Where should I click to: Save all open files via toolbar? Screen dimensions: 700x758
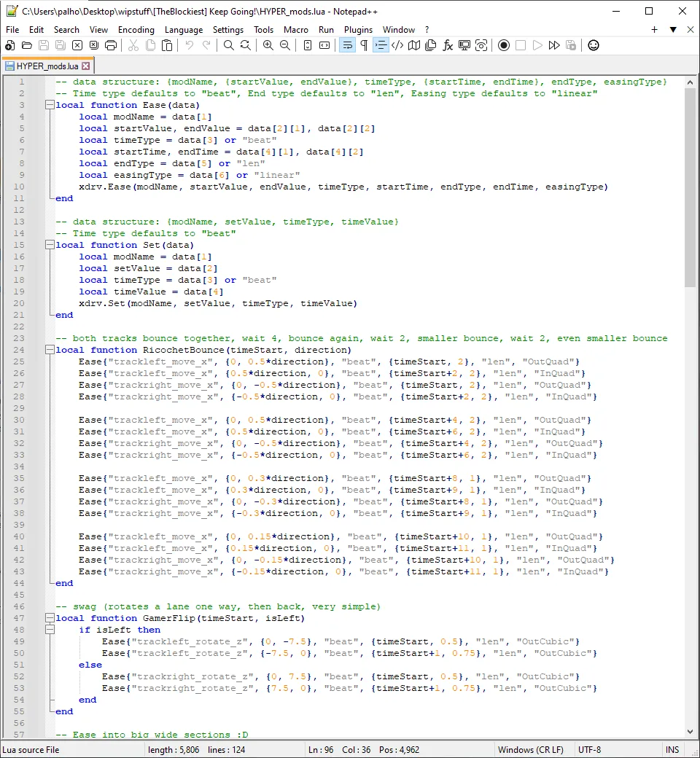click(61, 45)
